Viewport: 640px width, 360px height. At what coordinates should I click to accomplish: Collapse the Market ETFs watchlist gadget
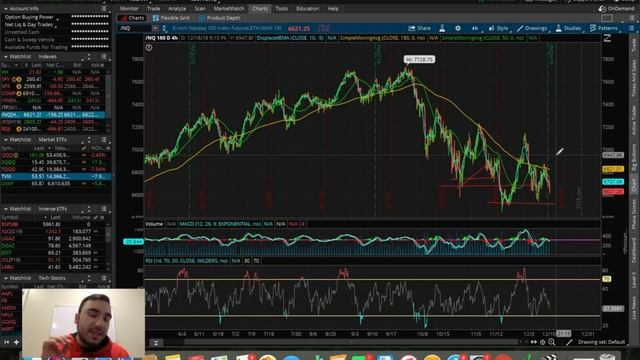pyautogui.click(x=6, y=140)
